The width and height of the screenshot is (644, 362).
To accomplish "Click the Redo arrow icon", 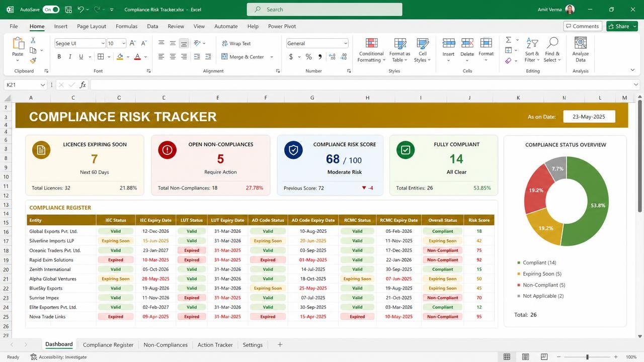I will (97, 10).
